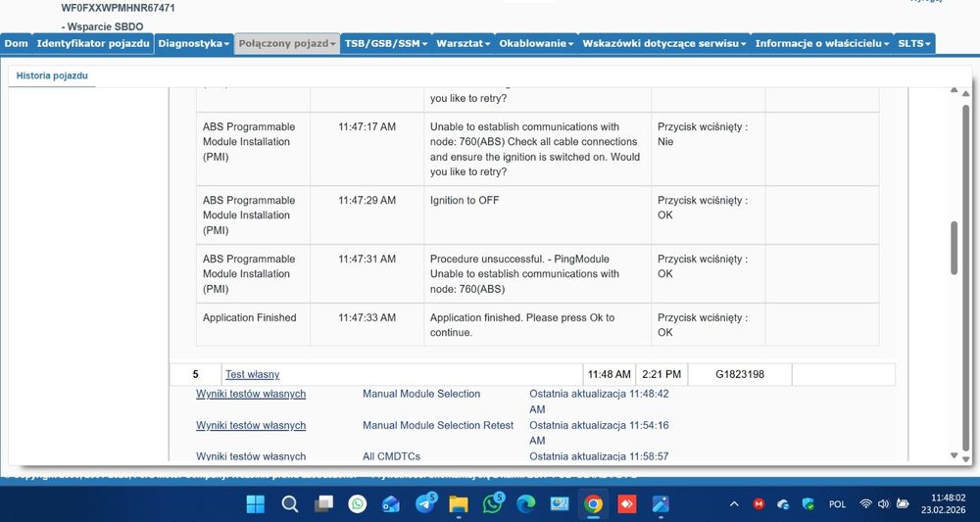Select the Historia pojazdu tab
This screenshot has width=980, height=522.
click(x=52, y=76)
